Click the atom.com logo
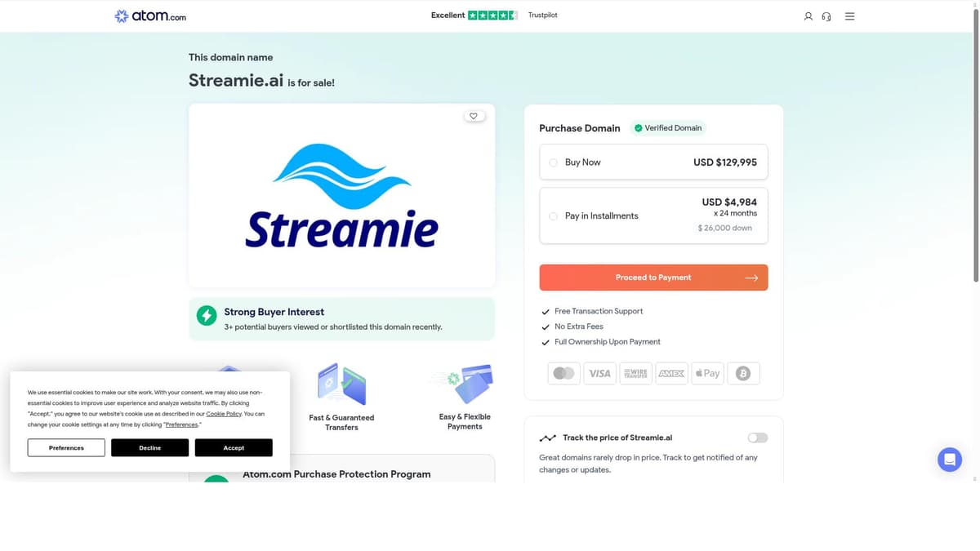The image size is (980, 551). point(149,16)
